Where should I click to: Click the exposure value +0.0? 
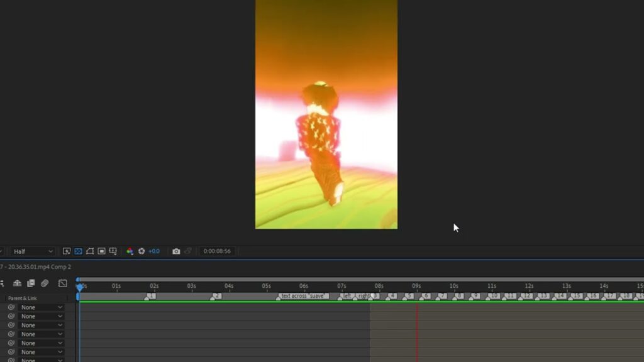(x=154, y=251)
